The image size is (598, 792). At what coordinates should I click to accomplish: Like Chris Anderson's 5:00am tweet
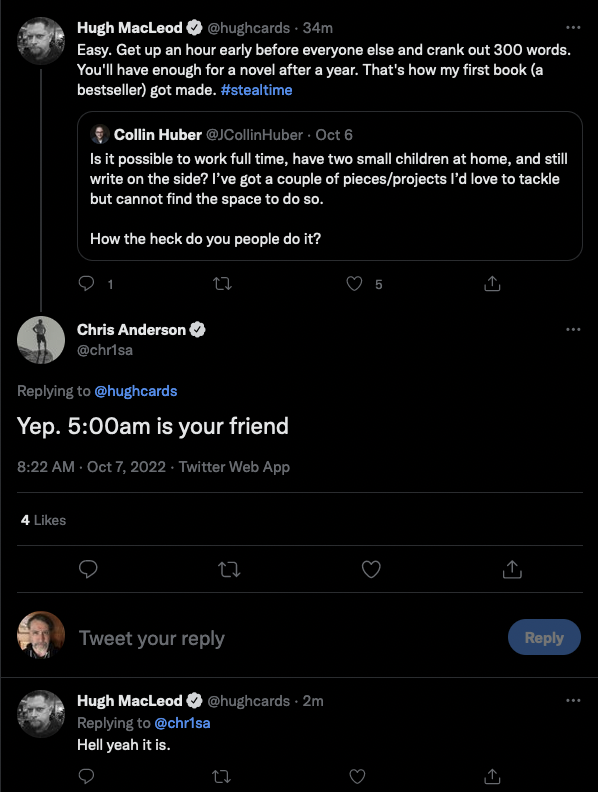pyautogui.click(x=371, y=569)
